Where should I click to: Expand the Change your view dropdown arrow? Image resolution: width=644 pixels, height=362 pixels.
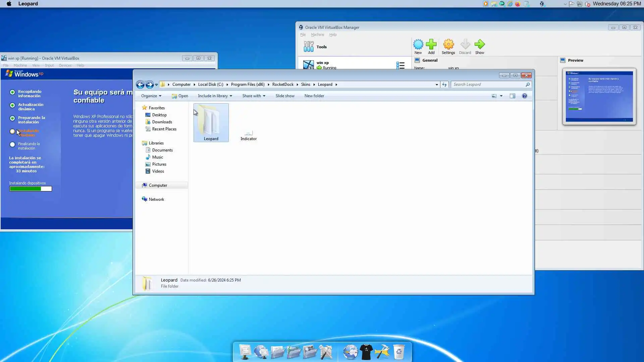tap(501, 96)
